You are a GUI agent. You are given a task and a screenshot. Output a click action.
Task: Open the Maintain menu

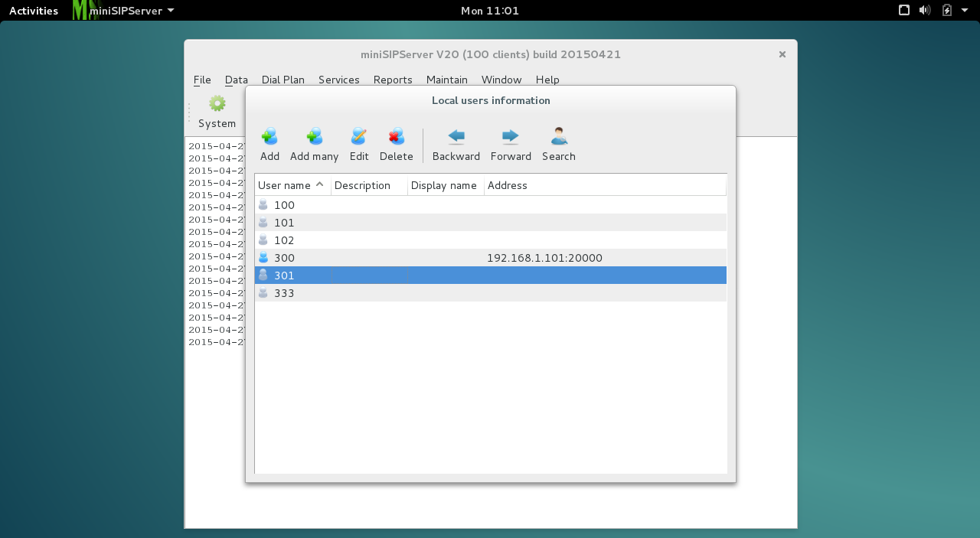(x=447, y=80)
